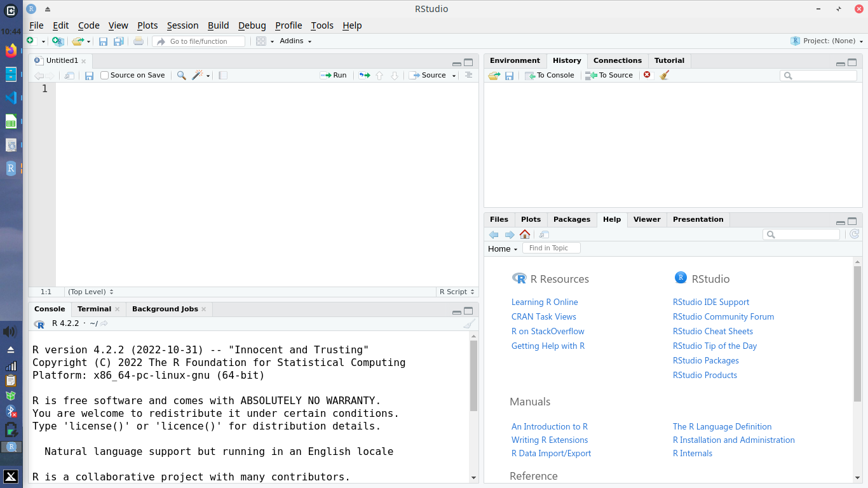Show document outline icon
The height and width of the screenshot is (488, 868).
tap(468, 75)
